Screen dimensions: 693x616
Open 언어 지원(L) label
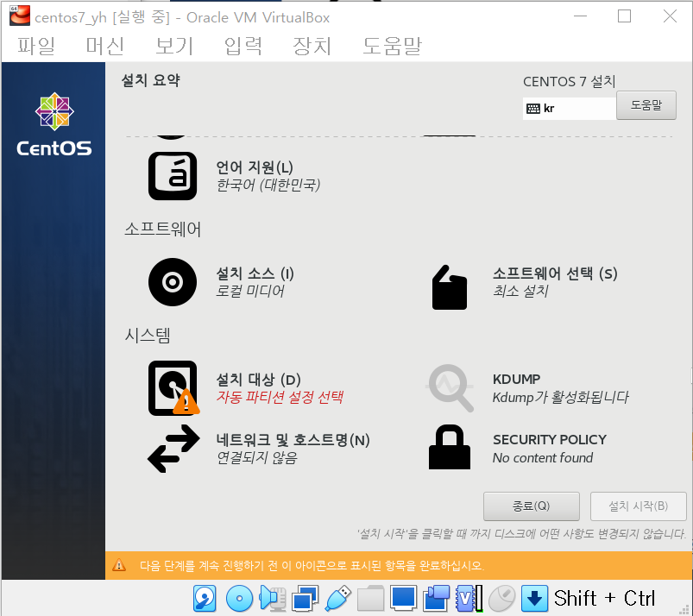[x=255, y=167]
